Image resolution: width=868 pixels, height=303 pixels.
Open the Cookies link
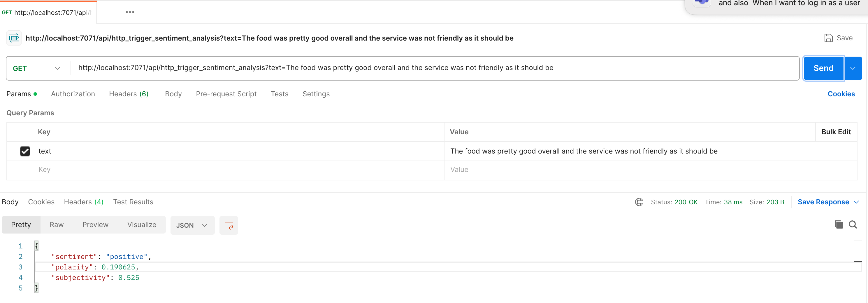[x=841, y=94]
